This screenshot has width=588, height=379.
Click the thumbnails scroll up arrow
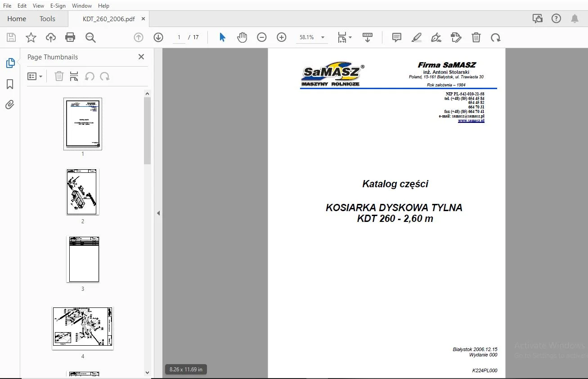click(x=147, y=94)
